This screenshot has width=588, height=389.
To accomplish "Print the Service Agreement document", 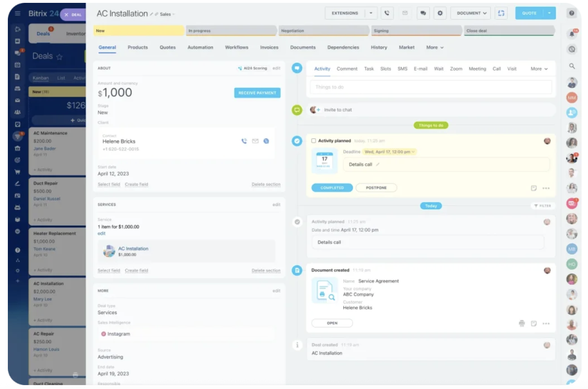I will (522, 323).
